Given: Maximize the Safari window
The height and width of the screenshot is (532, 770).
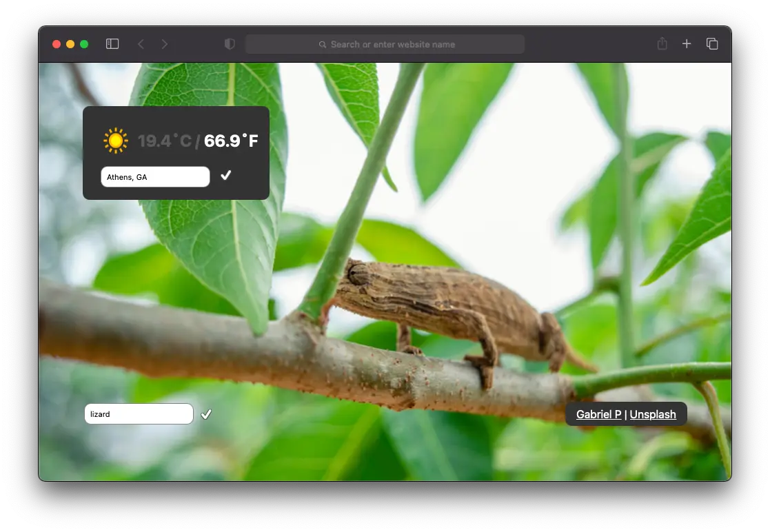Looking at the screenshot, I should coord(84,44).
